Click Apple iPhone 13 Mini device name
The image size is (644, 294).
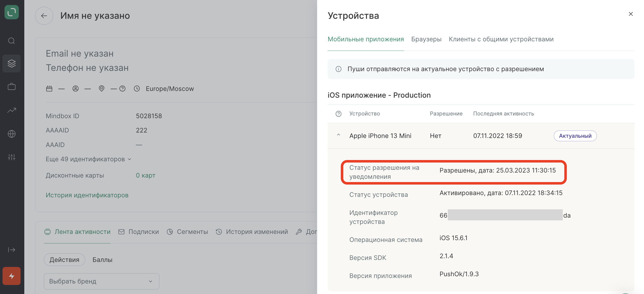coord(380,136)
